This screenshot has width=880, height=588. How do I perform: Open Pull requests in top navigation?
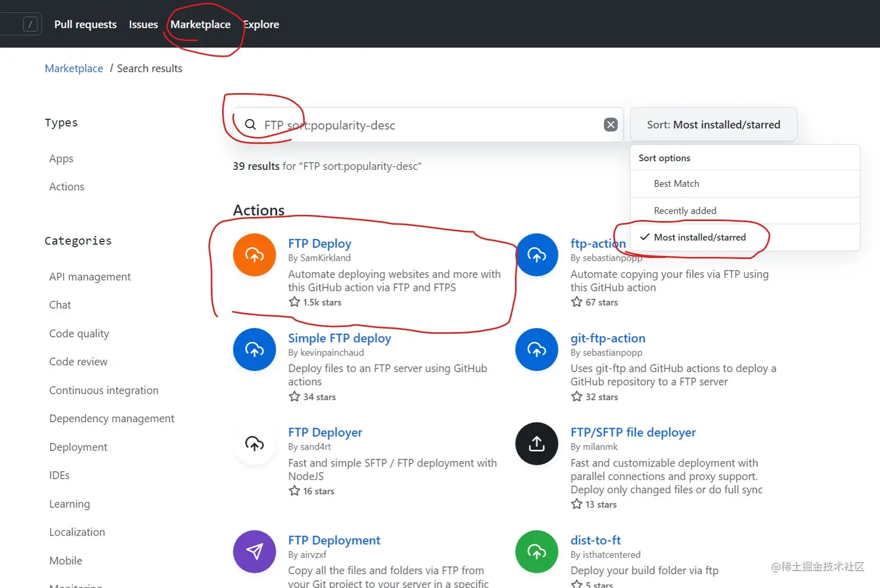(x=86, y=24)
